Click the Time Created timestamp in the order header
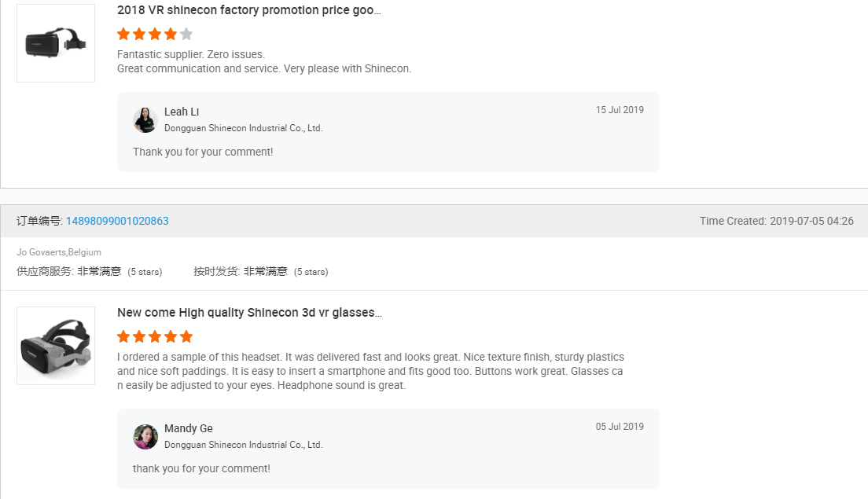 (x=776, y=221)
